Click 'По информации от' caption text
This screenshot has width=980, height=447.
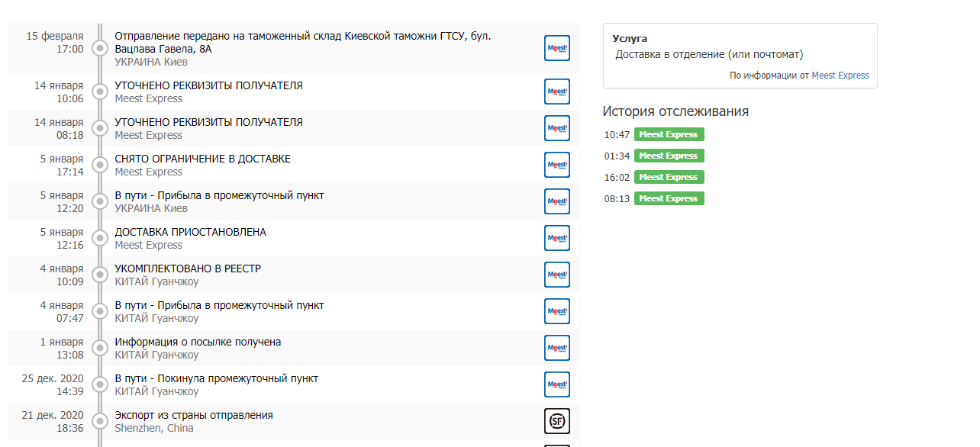tap(769, 76)
